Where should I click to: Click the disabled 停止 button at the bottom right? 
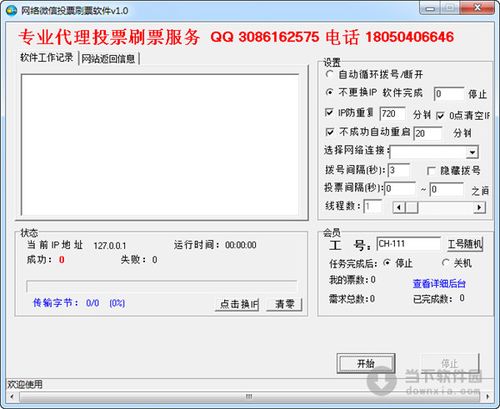(450, 363)
